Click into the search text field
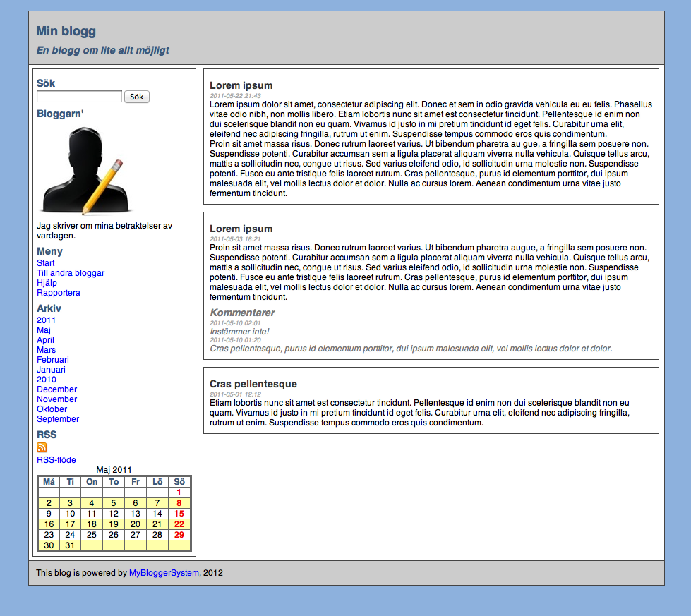Viewport: 691px width, 616px height. click(79, 97)
